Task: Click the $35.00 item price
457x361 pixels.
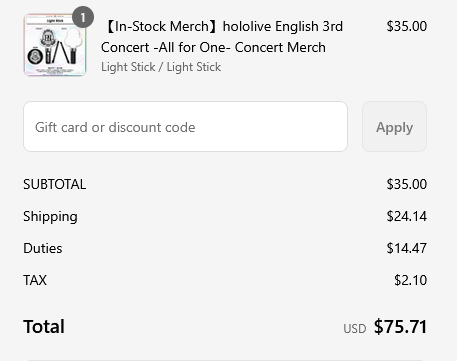Action: 407,26
